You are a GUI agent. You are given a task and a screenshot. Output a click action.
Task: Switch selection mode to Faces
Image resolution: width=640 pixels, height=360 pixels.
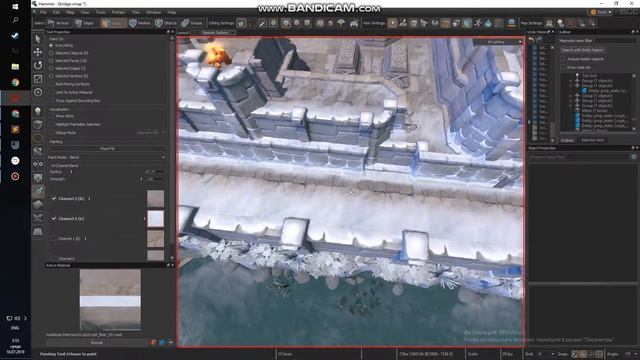point(113,23)
